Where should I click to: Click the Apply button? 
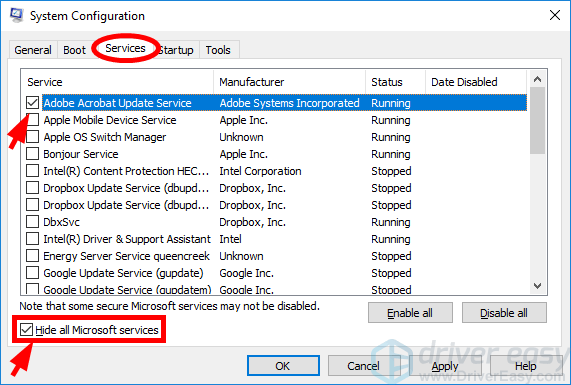click(x=445, y=366)
